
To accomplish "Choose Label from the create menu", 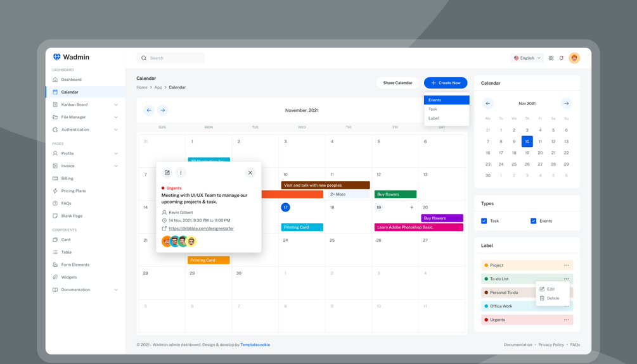I will (x=446, y=118).
